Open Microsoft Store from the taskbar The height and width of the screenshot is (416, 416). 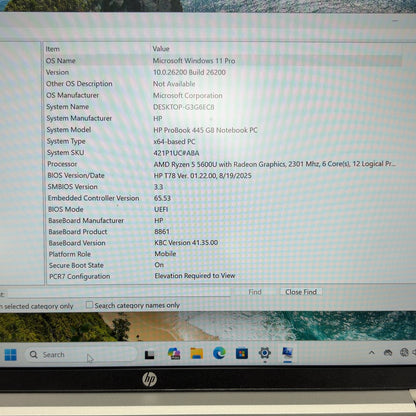click(x=242, y=353)
